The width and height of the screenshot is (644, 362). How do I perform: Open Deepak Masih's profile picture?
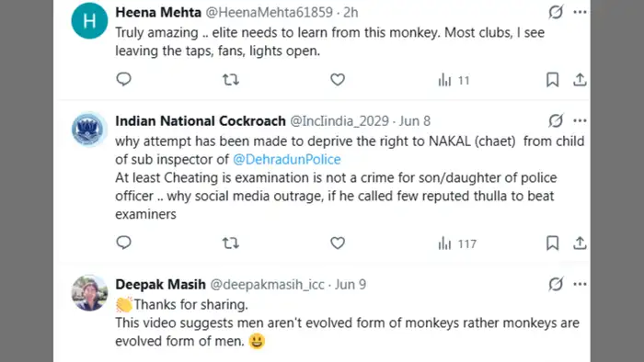(89, 293)
